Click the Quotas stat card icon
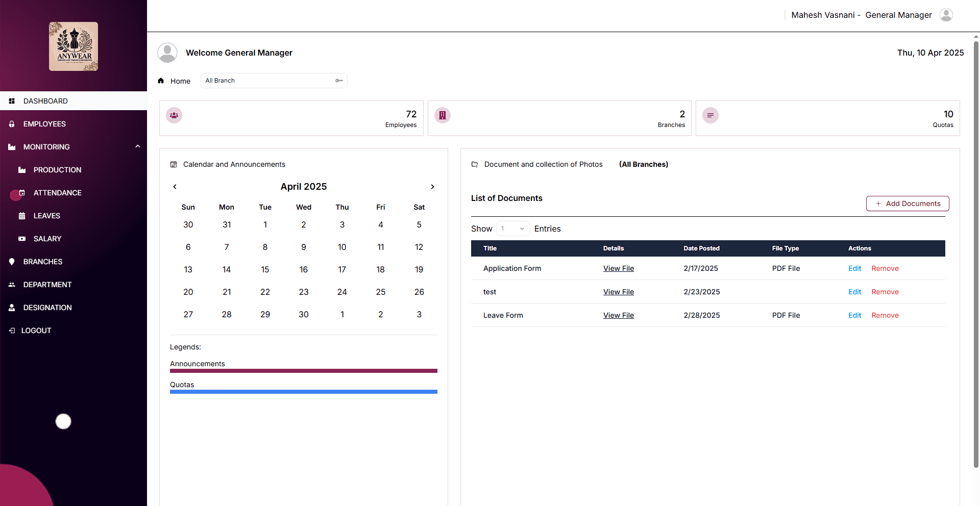The width and height of the screenshot is (980, 506). 710,115
